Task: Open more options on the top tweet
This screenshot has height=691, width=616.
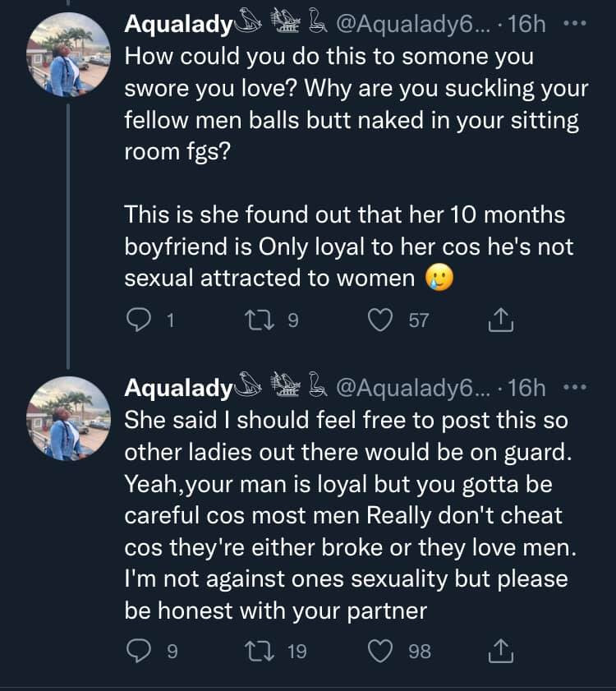Action: pos(577,24)
